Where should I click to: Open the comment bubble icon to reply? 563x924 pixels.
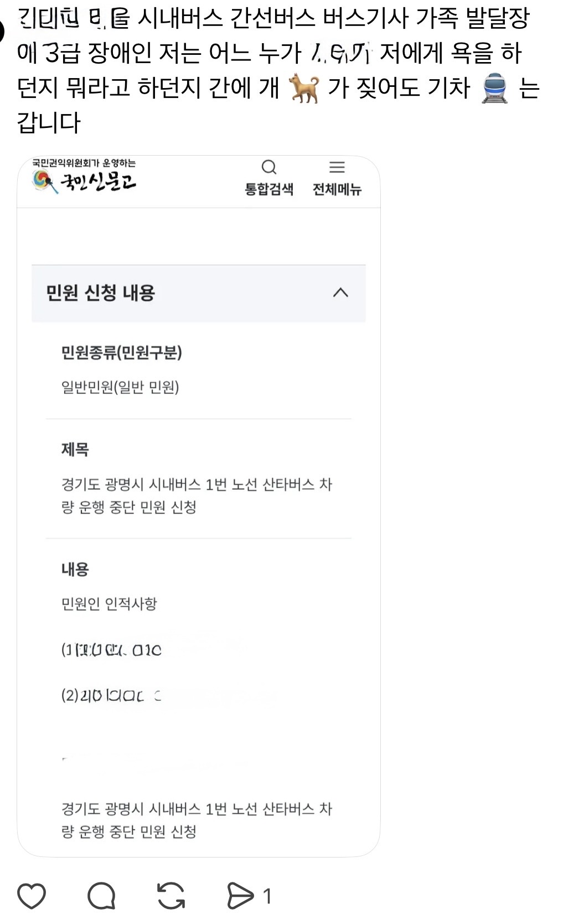pos(101,896)
